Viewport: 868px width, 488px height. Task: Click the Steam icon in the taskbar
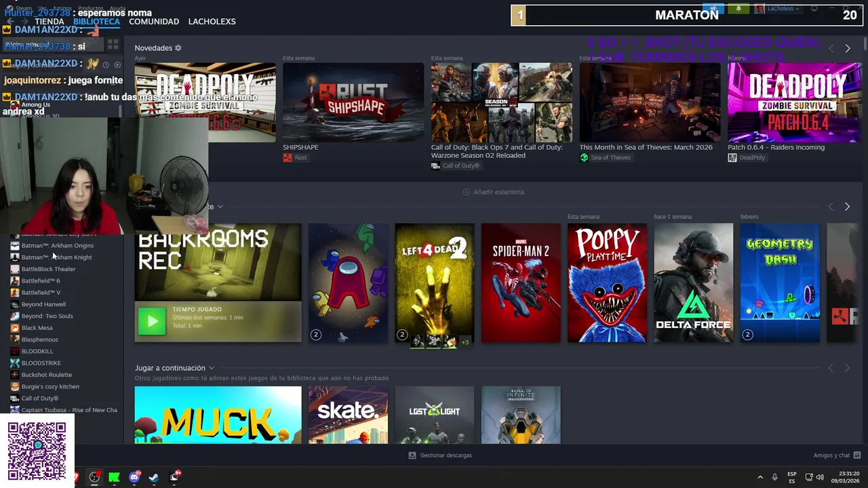pyautogui.click(x=154, y=477)
